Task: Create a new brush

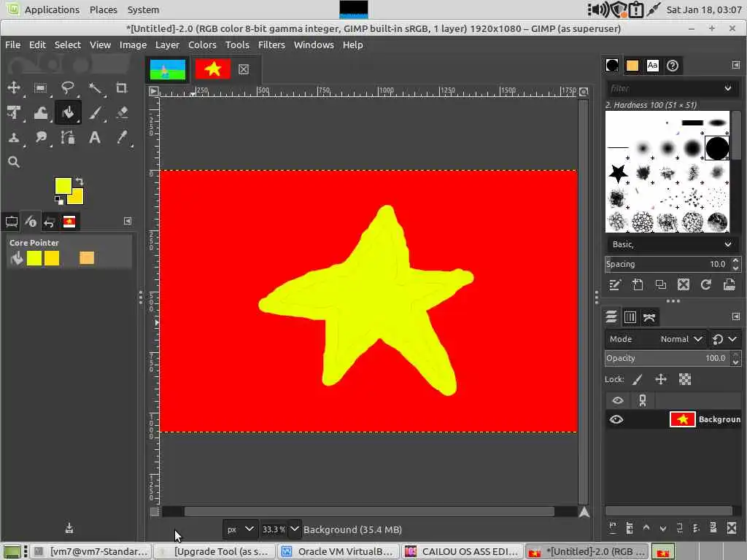Action: point(638,285)
